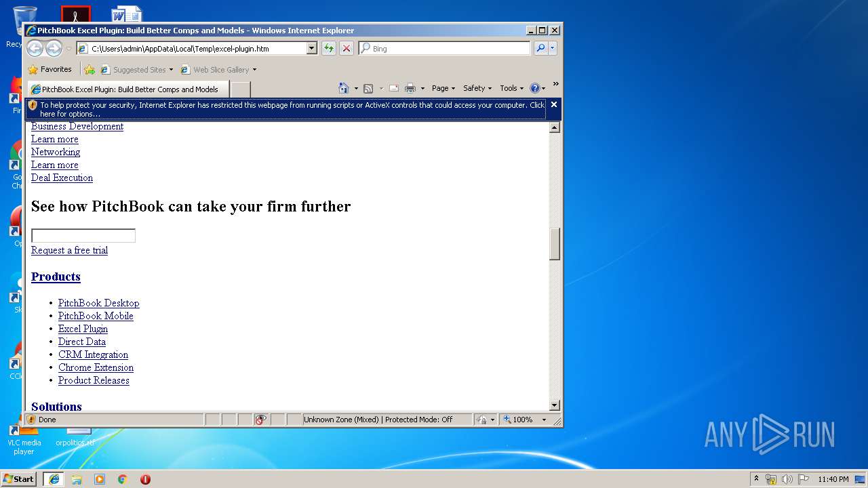Screen dimensions: 868x488
Task: Open the PitchBook Desktop link
Action: pyautogui.click(x=99, y=303)
